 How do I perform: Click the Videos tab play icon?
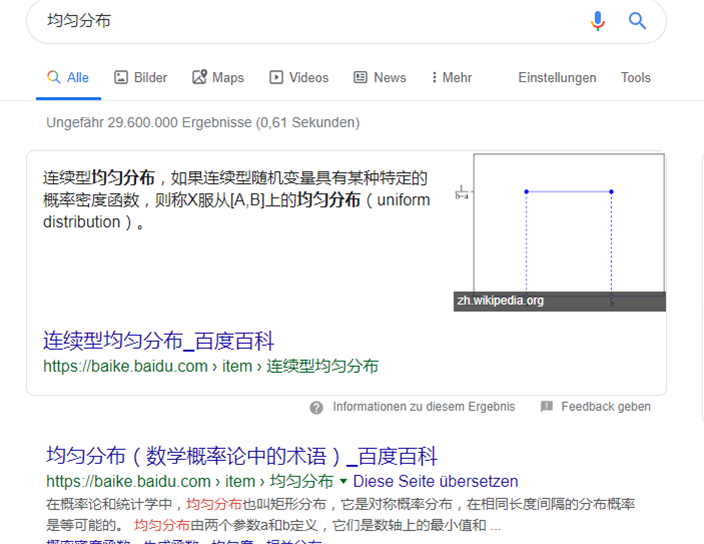[x=276, y=77]
